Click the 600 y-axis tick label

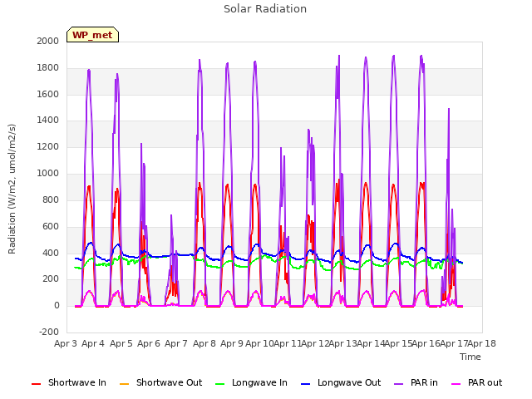coord(51,226)
